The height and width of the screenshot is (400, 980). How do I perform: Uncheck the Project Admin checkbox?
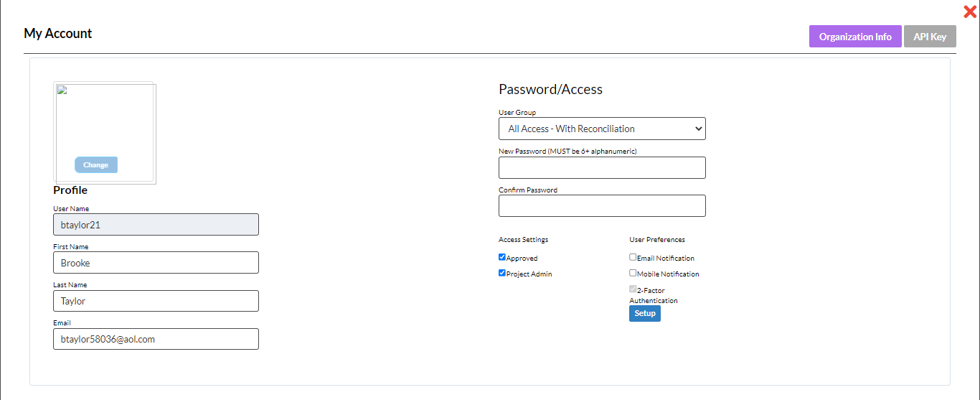(x=502, y=273)
